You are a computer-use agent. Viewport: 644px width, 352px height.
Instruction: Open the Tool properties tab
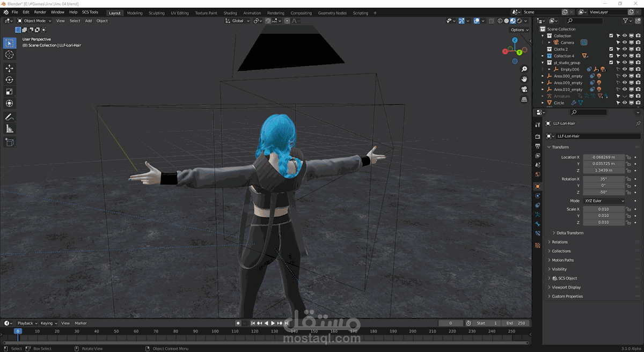tap(538, 124)
